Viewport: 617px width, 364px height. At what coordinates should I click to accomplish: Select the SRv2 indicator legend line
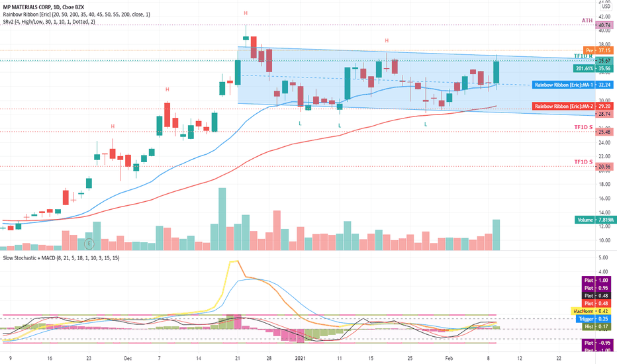[x=49, y=22]
